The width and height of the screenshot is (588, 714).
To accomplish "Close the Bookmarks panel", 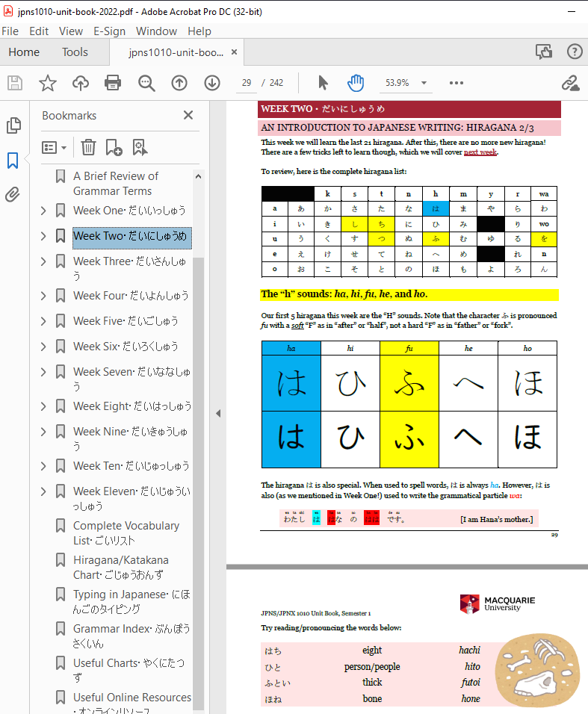I will click(188, 115).
